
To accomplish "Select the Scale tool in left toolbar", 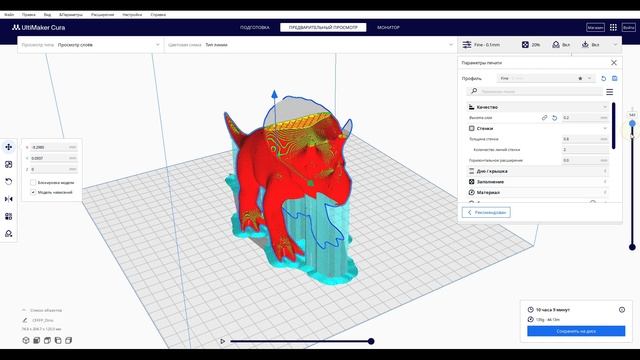I will click(9, 164).
